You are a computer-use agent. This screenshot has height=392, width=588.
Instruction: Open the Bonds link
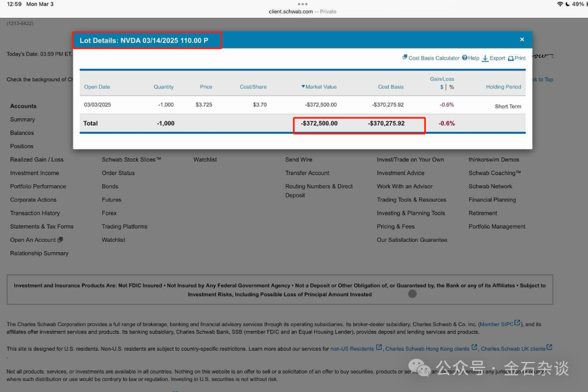point(110,186)
